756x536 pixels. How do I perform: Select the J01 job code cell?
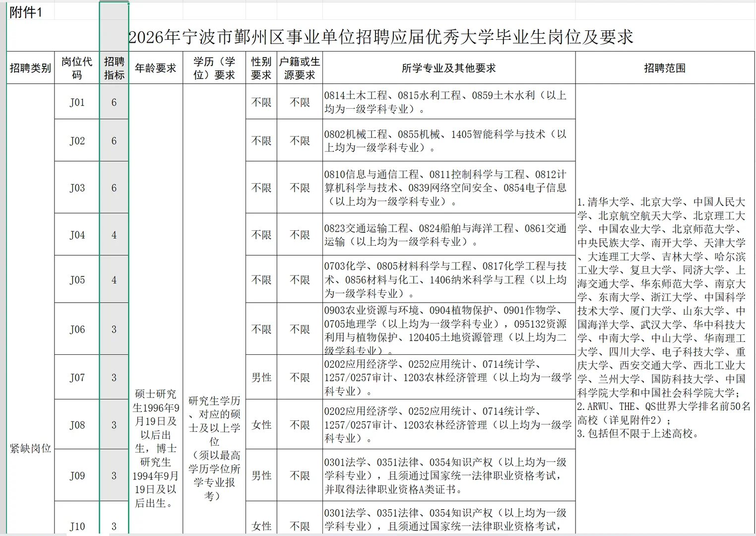pyautogui.click(x=76, y=102)
